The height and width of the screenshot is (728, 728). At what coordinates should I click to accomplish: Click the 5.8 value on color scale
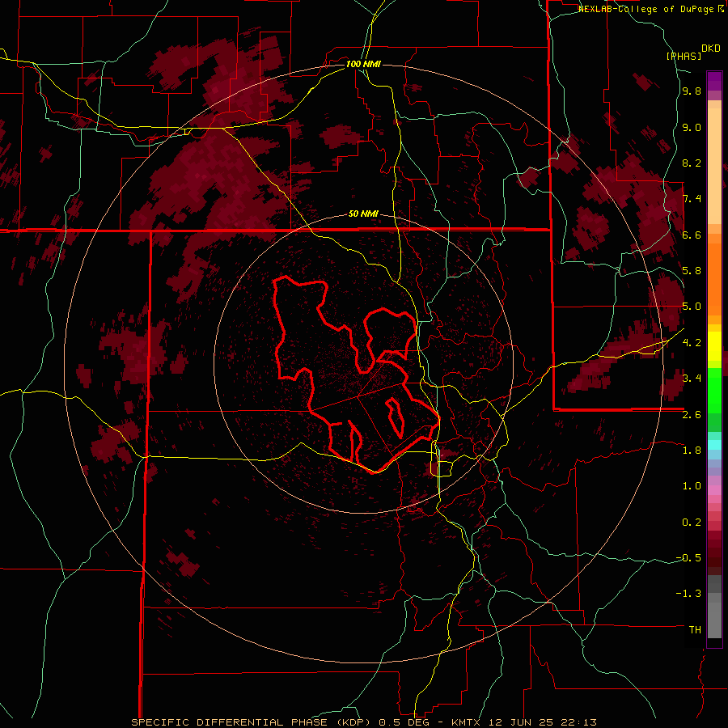(x=692, y=271)
